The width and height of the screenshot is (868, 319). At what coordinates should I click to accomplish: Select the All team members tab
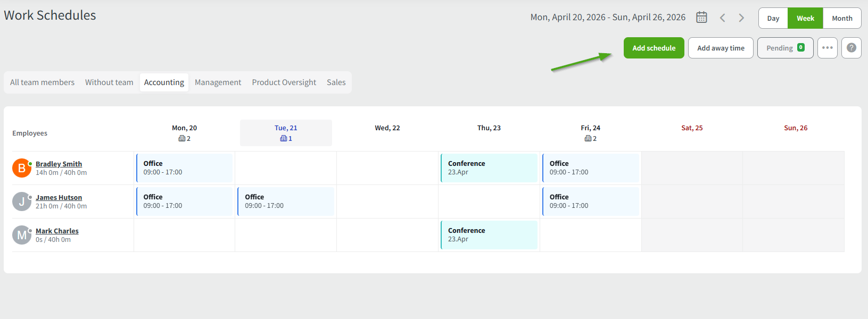[x=42, y=82]
